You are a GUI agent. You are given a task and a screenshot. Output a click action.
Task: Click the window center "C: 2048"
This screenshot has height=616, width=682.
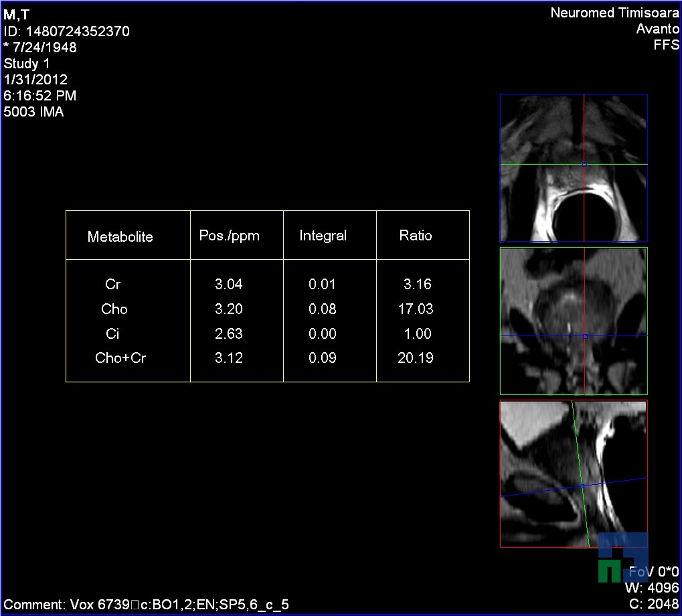[654, 604]
